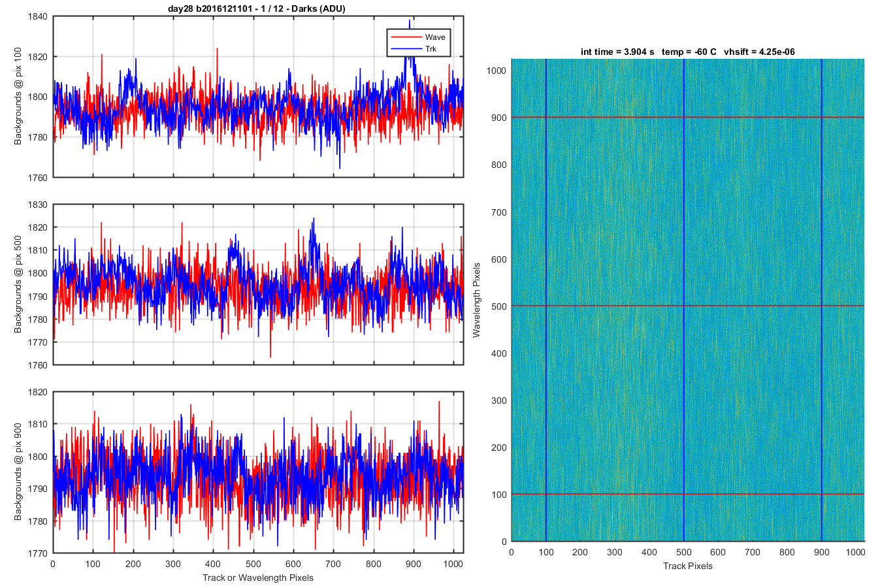
Task: Click the blue Trk line sample in legend
Action: tap(405, 49)
